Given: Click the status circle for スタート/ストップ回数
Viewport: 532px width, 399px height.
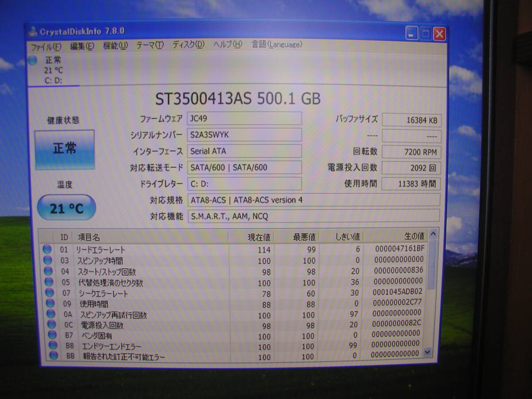Looking at the screenshot, I should point(48,271).
